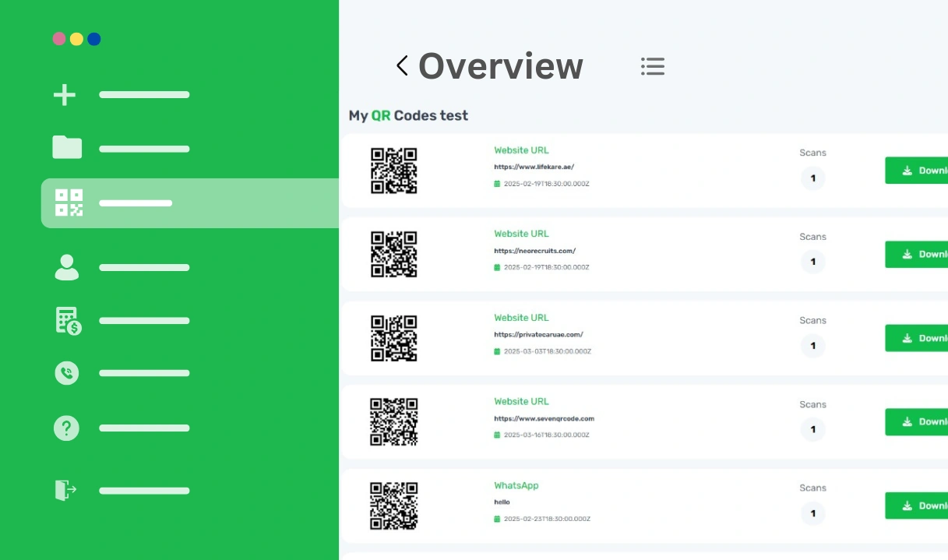Open the user profile sidebar icon
This screenshot has width=948, height=560.
[67, 267]
